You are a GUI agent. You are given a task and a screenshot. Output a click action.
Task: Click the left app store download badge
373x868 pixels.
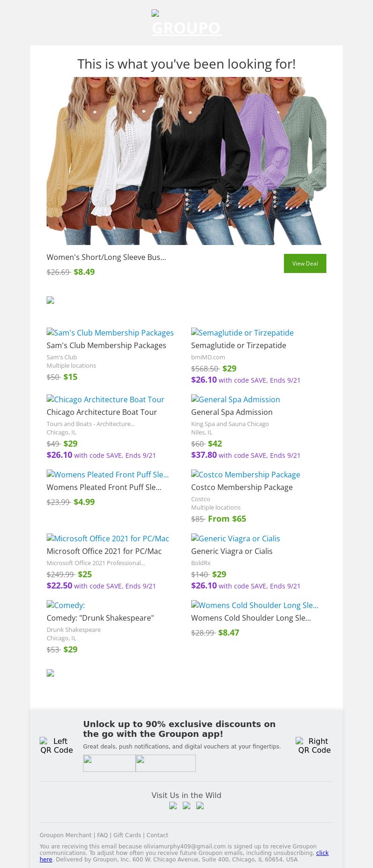point(109,763)
